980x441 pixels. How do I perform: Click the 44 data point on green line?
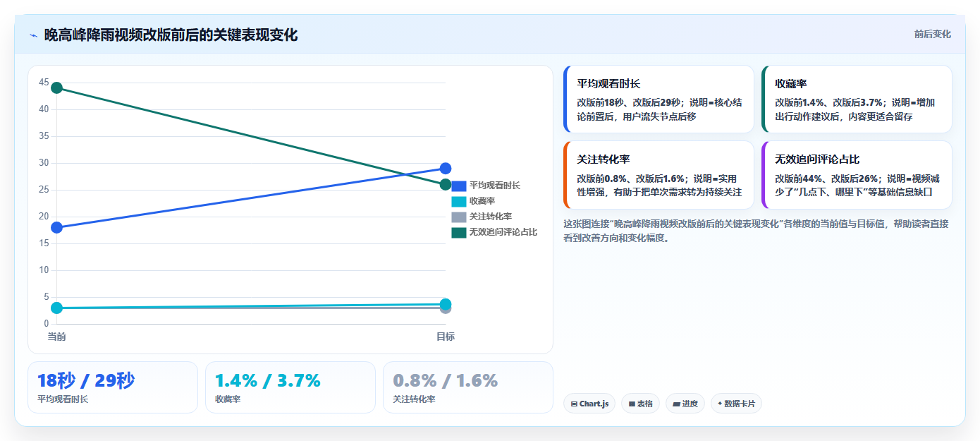(x=56, y=87)
